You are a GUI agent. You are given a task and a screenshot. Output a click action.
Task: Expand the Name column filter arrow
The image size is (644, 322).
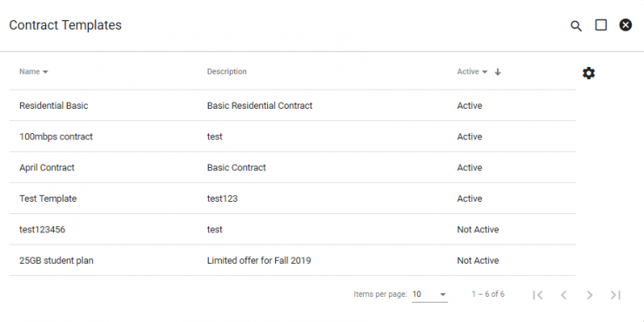45,72
